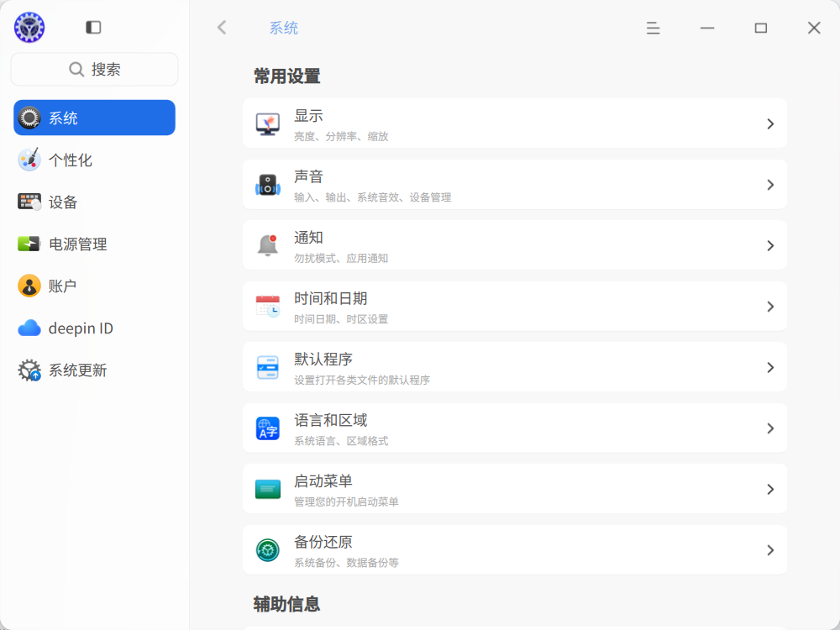This screenshot has height=630, width=840.
Task: Click the 个性化 paintbrush icon
Action: [x=29, y=160]
